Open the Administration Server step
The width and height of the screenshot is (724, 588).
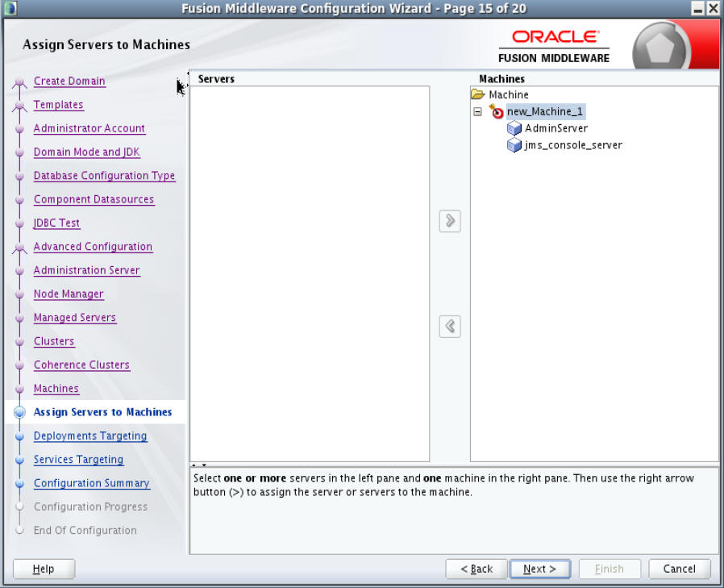(86, 270)
